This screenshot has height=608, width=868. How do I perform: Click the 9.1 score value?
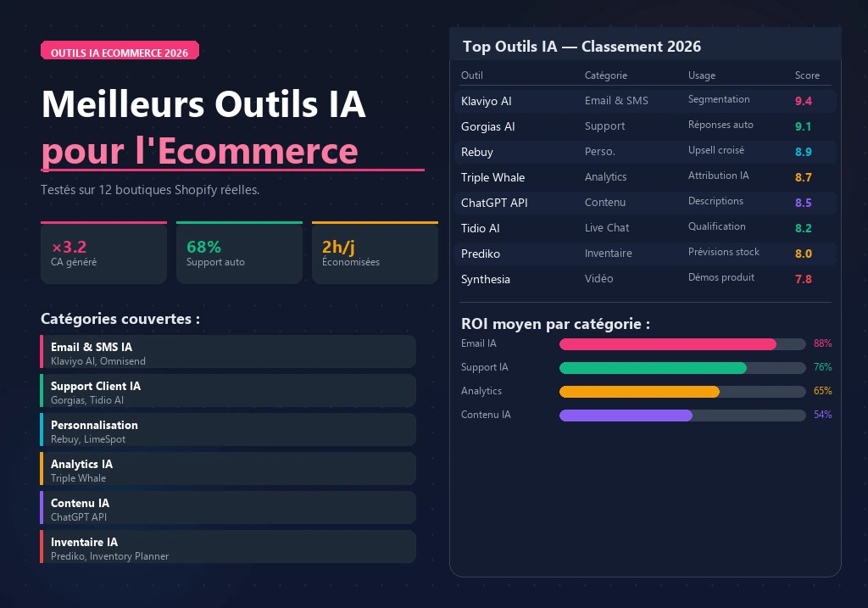pos(804,126)
